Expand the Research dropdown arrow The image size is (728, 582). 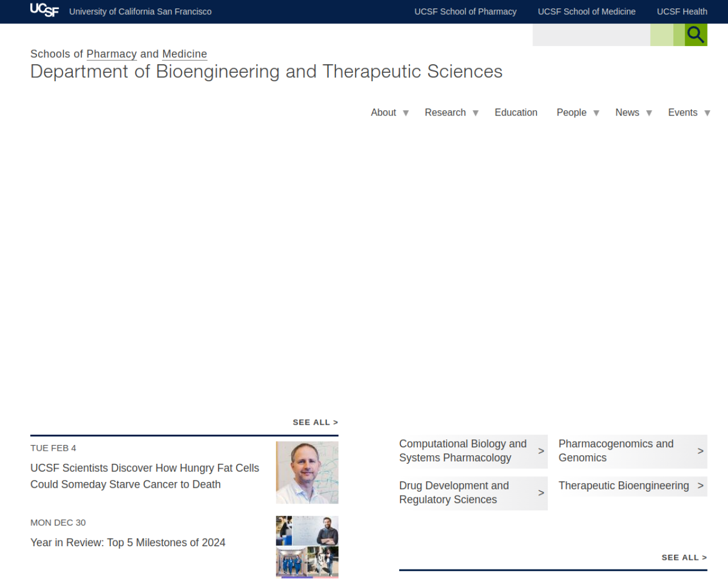coord(475,113)
